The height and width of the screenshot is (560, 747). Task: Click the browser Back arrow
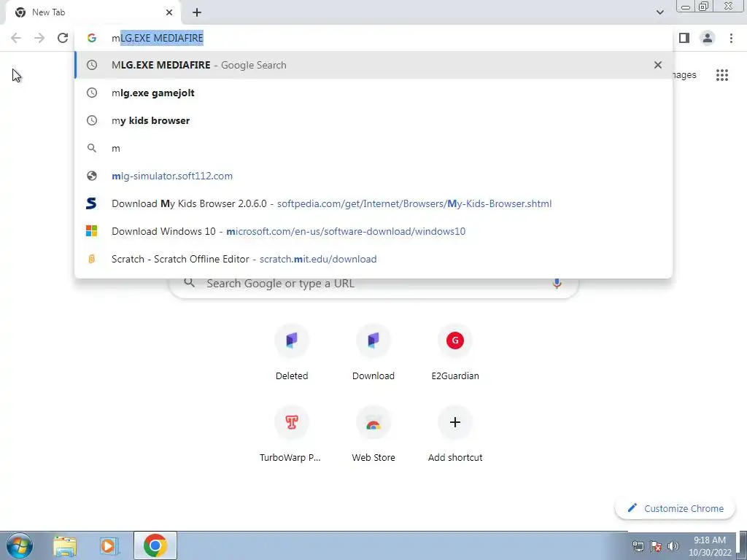(16, 38)
